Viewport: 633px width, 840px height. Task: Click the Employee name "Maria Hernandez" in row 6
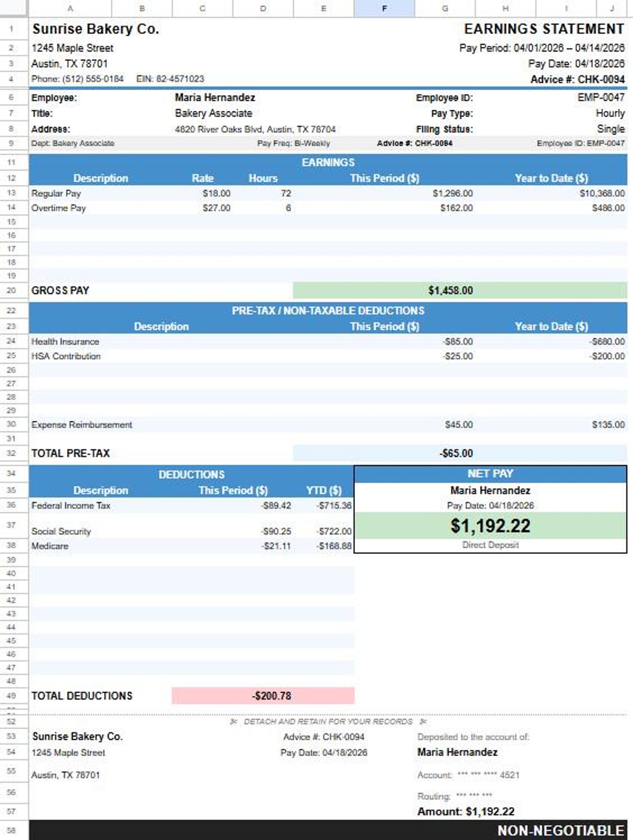(x=215, y=97)
